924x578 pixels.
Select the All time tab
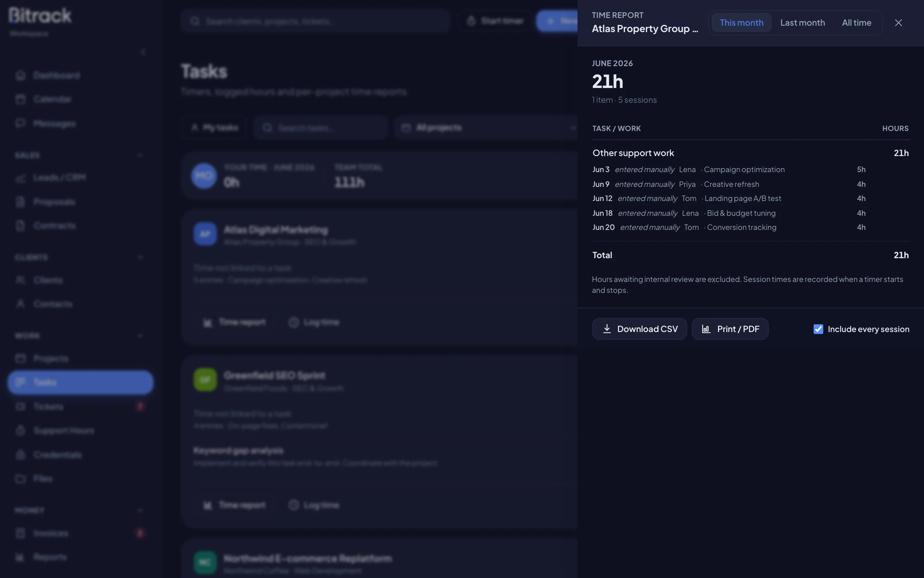856,22
